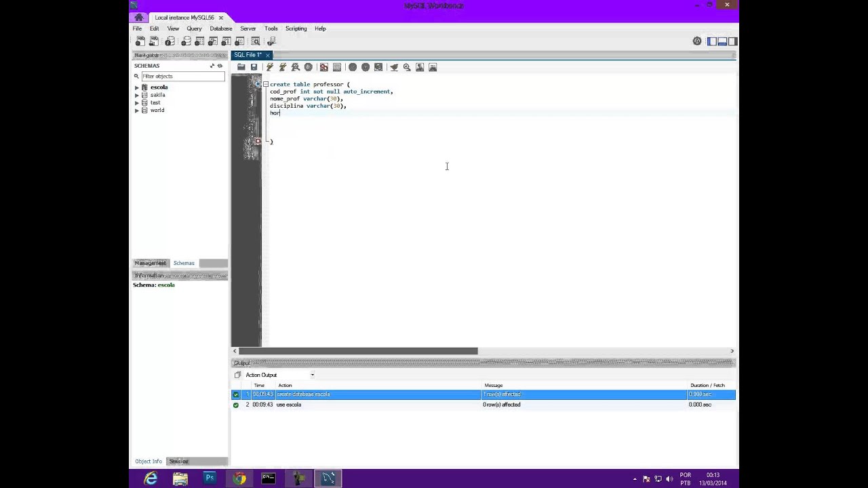Expand the test schema
This screenshot has width=868, height=488.
click(137, 102)
